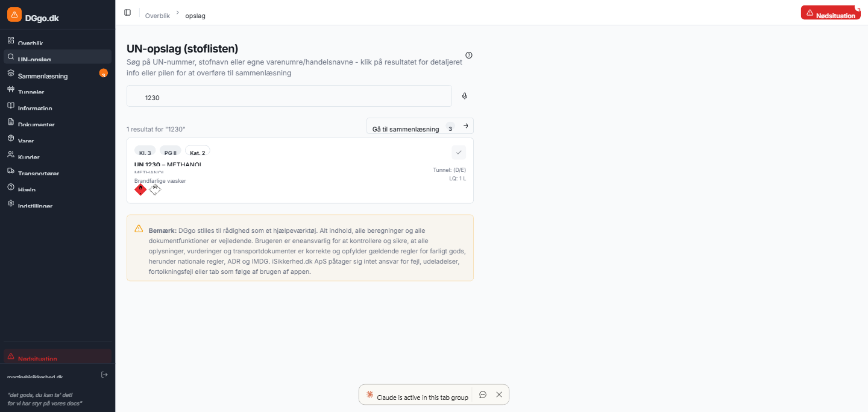Dismiss the Claude tab group banner
Viewport: 868px width, 412px height.
click(x=499, y=395)
